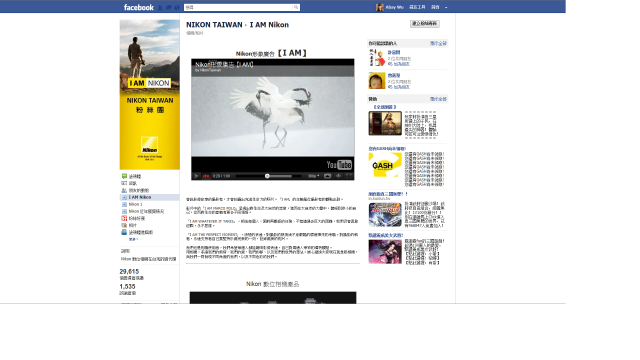The width and height of the screenshot is (640, 360).
Task: Click the fourth sponsored ad title link
Action: coord(386,236)
